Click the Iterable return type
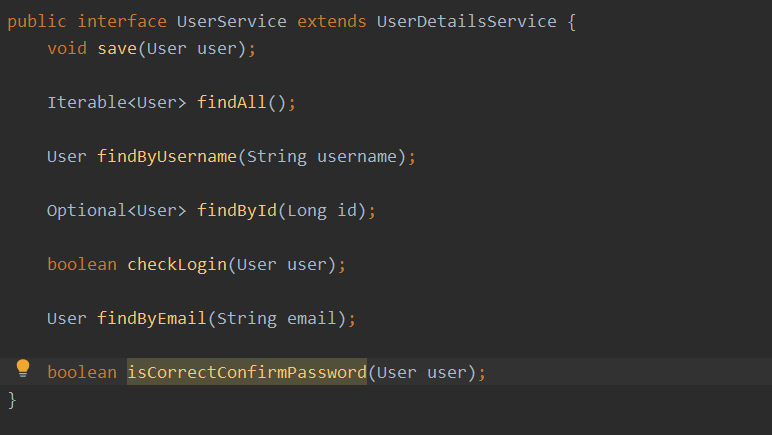Viewport: 772px width, 435px height. pyautogui.click(x=82, y=103)
